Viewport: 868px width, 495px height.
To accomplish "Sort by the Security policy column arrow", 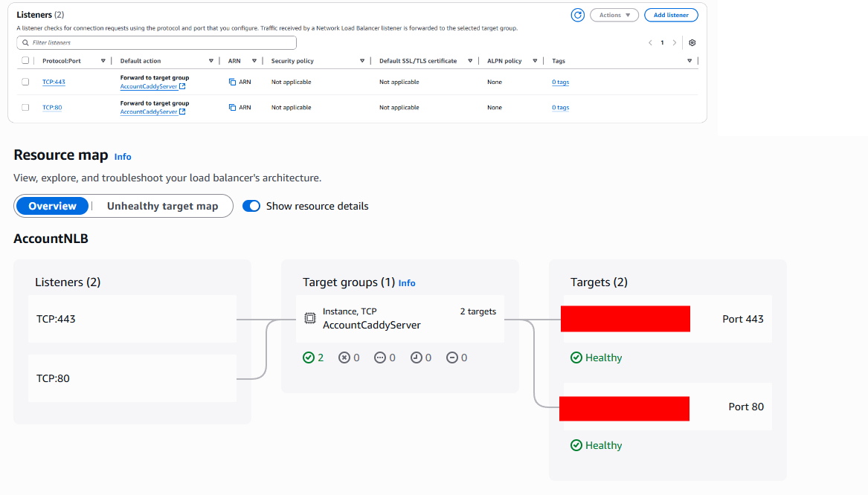I will [362, 61].
